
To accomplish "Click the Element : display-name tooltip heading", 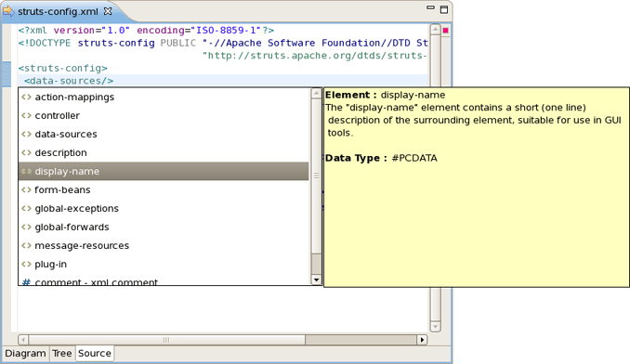I will (x=385, y=95).
